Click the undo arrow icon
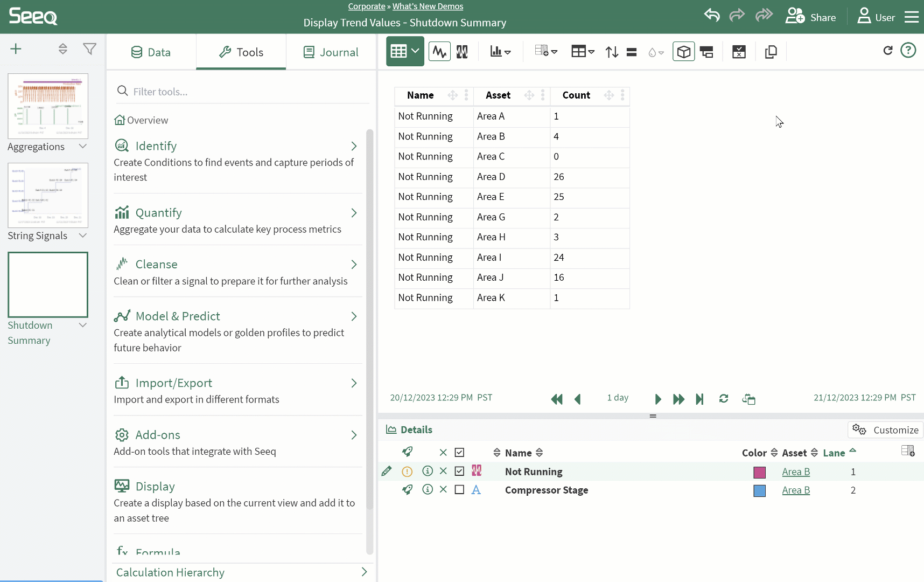Viewport: 924px width, 582px height. click(712, 16)
